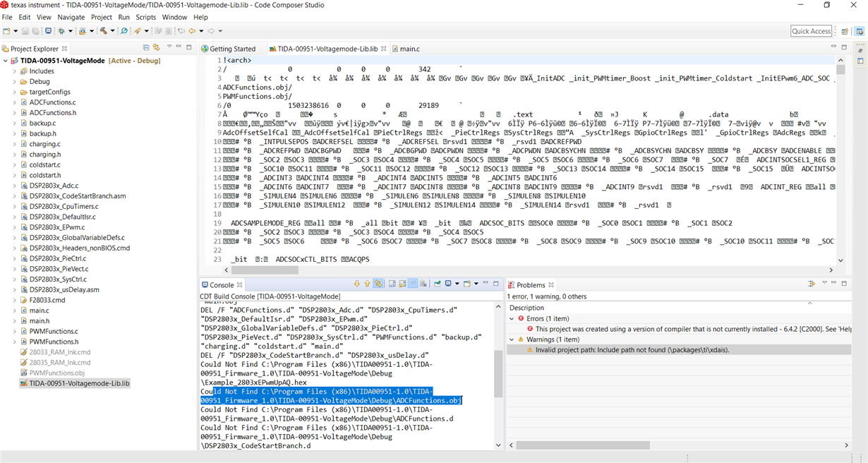Viewport: 868px width, 463px height.
Task: Open the Problems view menu triangle
Action: tap(824, 283)
